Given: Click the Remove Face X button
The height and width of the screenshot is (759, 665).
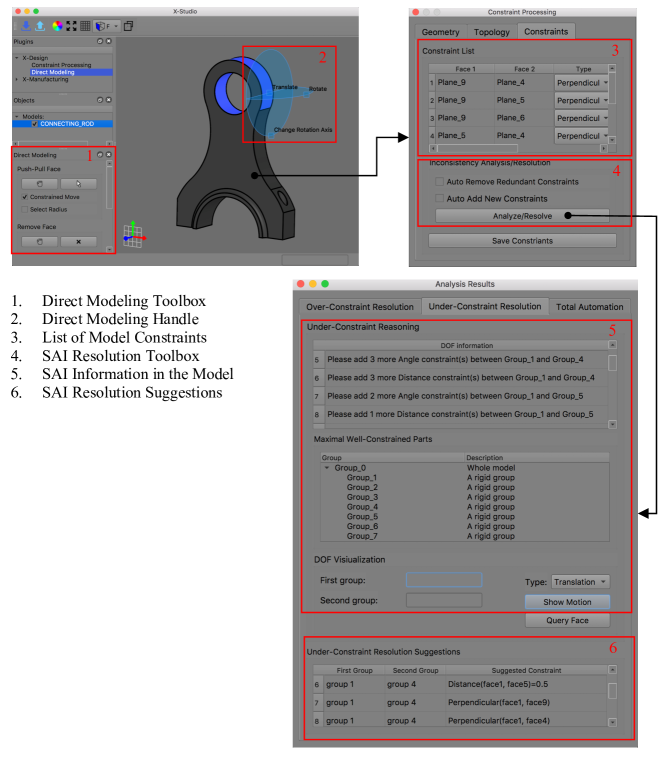Looking at the screenshot, I should pos(78,242).
